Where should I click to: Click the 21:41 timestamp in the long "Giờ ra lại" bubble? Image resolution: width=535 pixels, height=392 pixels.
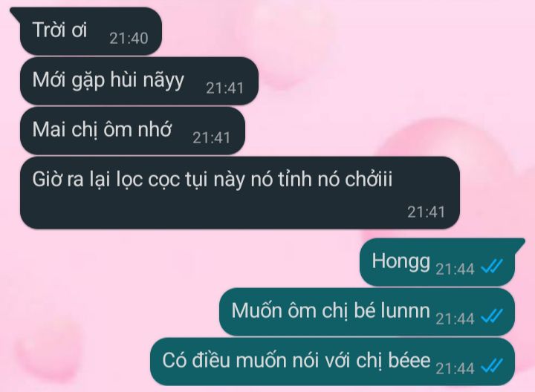coord(427,212)
